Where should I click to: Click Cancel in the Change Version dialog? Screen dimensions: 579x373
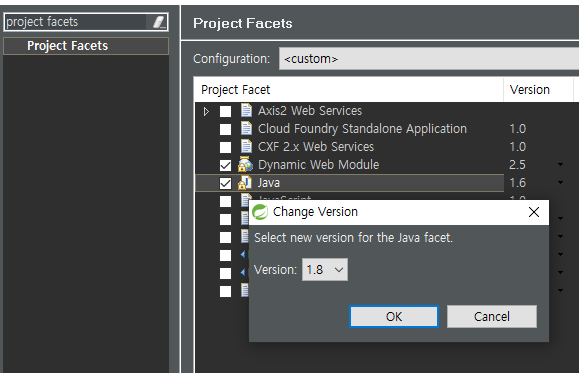492,316
